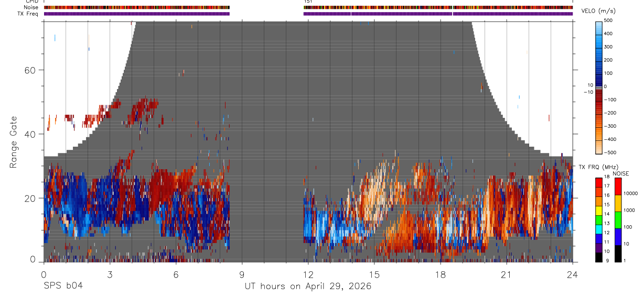Click the −10 label left of velocity scale
Screen dimensions: 644x297
click(x=587, y=92)
